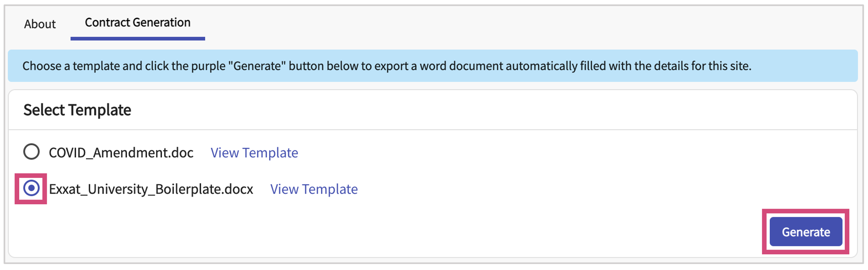The height and width of the screenshot is (270, 868).
Task: Select the Exxat_University_Boilerplate.docx radio button
Action: click(x=31, y=188)
